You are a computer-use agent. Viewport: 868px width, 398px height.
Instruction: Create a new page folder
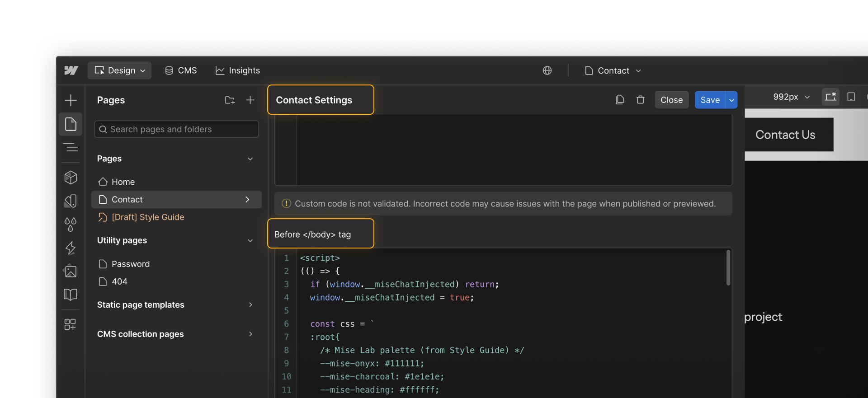[x=230, y=100]
